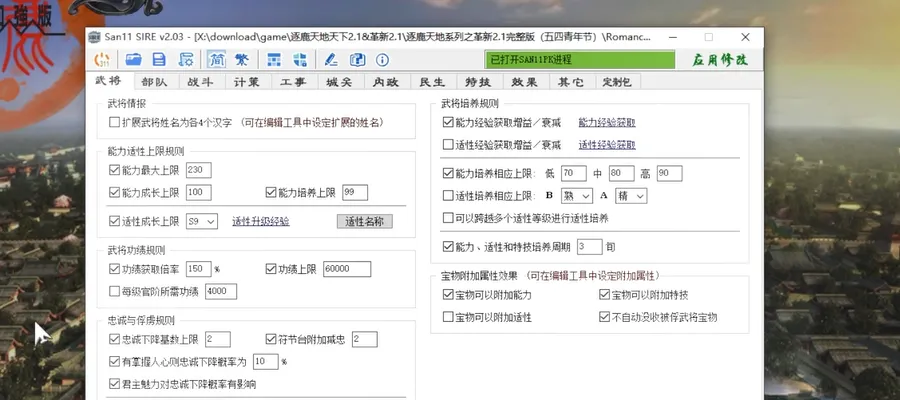Switch to the 内政 tab
The image size is (900, 400).
pos(386,82)
